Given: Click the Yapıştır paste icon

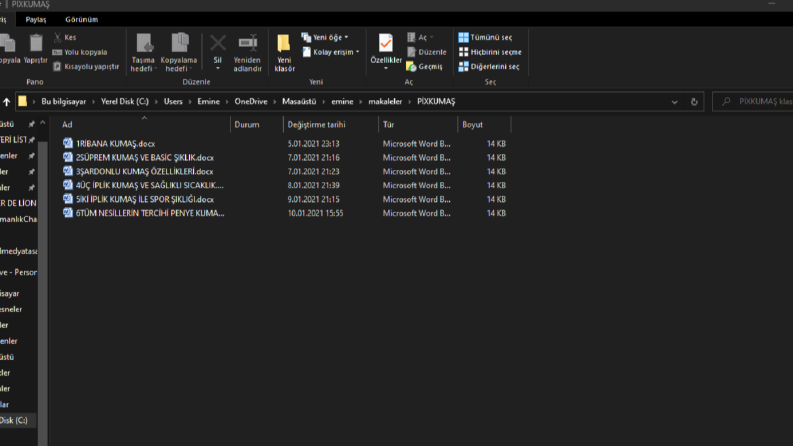Looking at the screenshot, I should click(35, 43).
